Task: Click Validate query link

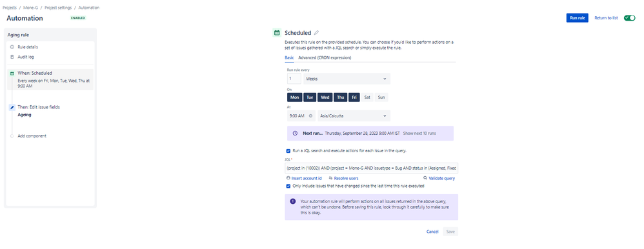Action: coord(441,178)
